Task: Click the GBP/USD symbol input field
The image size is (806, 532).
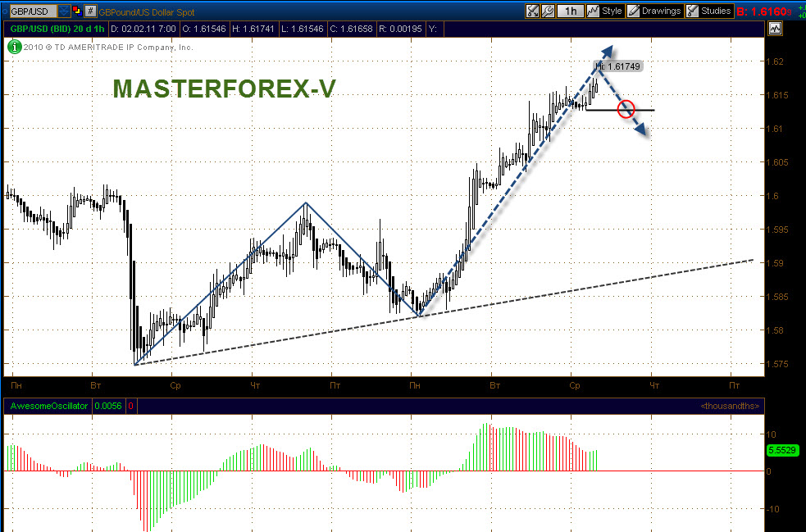Action: (33, 11)
